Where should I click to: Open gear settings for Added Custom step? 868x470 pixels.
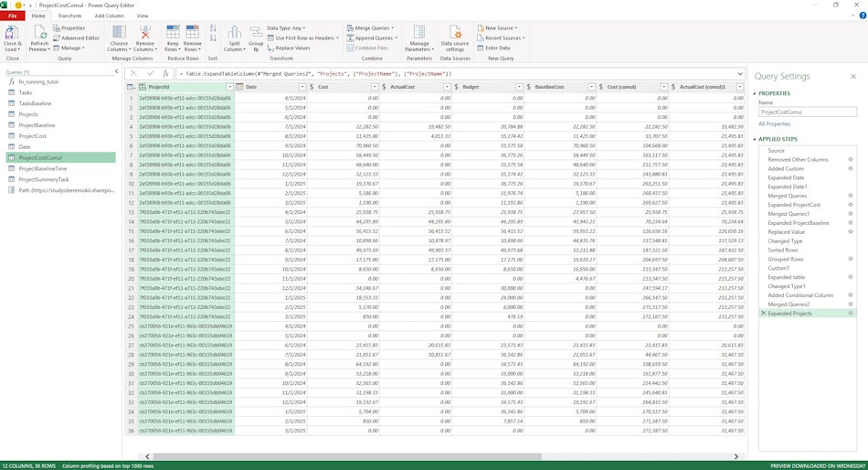pos(851,168)
